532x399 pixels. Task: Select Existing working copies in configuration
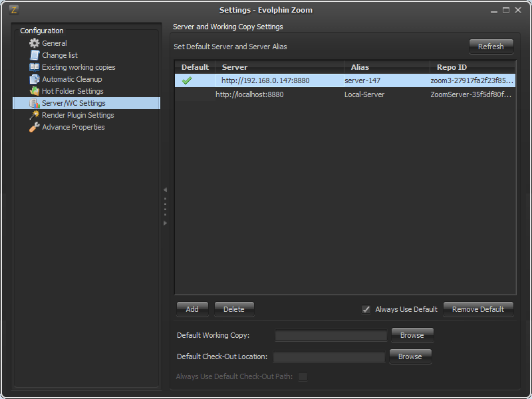click(x=78, y=67)
